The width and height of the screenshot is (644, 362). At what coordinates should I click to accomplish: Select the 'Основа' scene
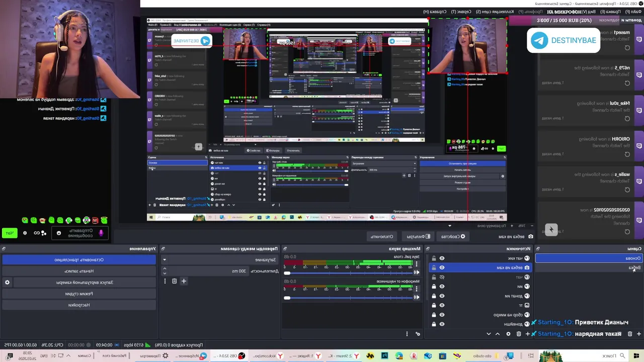[x=589, y=258]
